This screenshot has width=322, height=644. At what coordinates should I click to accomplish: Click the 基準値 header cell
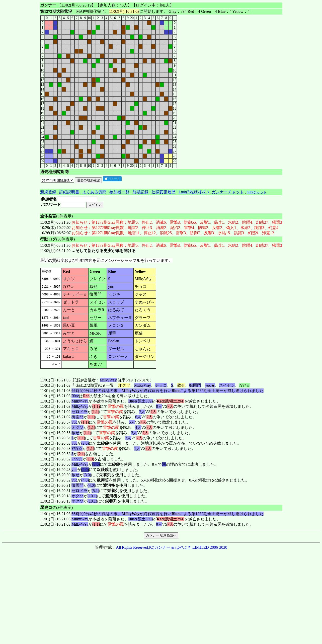(51, 272)
